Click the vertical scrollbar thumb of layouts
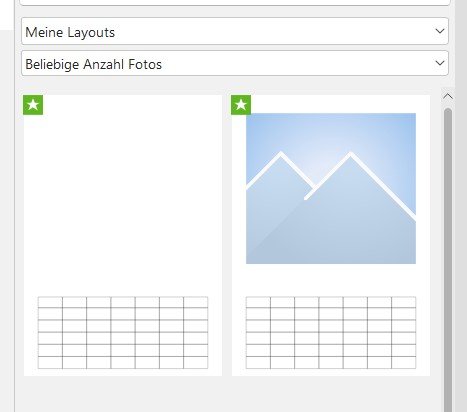467x412 pixels. coord(448,260)
